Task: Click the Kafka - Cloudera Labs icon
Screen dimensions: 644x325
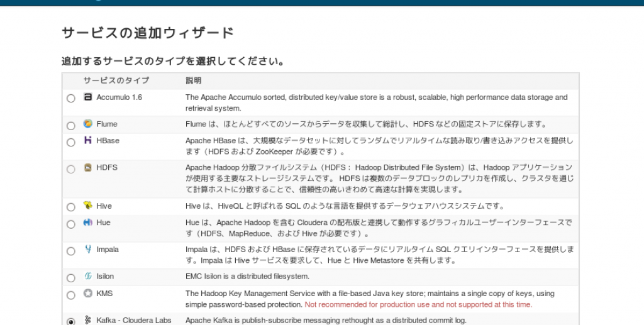Action: coord(87,320)
